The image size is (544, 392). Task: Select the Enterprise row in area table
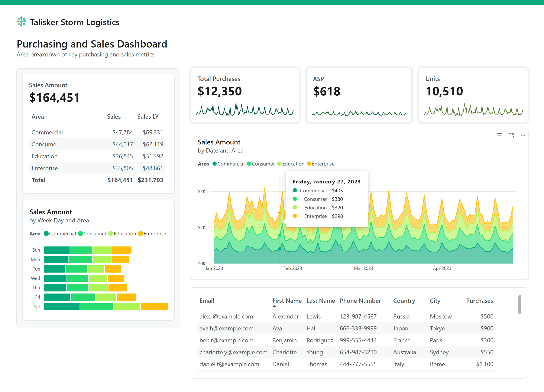coord(45,168)
